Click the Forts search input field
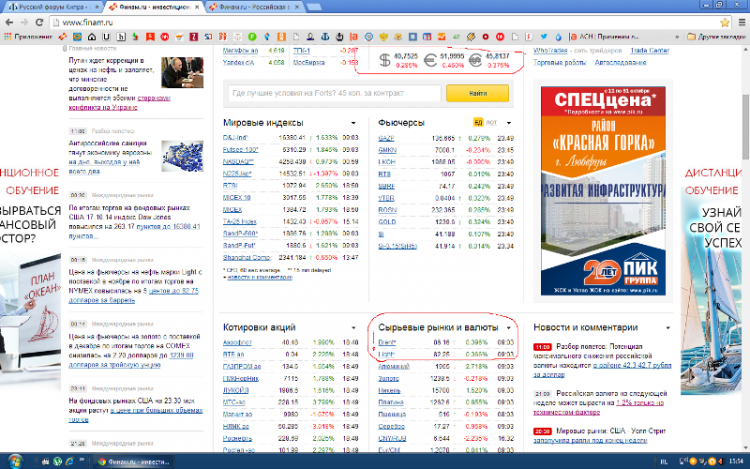This screenshot has width=750, height=469. 334,93
